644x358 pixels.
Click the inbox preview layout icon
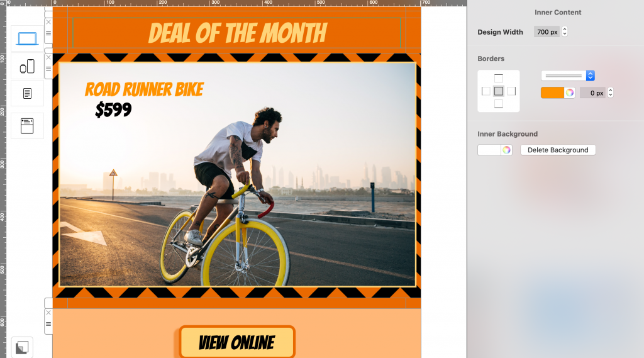click(x=27, y=126)
